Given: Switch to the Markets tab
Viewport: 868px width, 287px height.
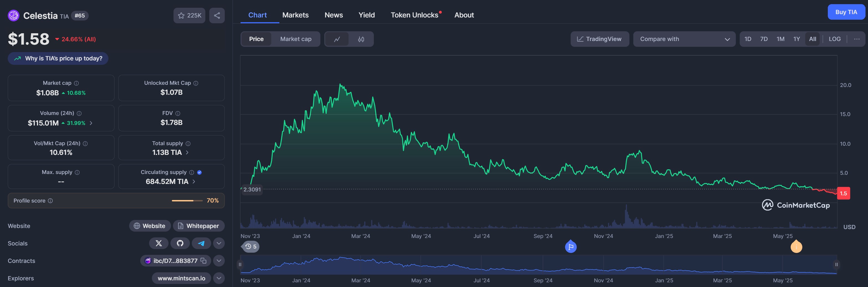Looking at the screenshot, I should coord(295,15).
